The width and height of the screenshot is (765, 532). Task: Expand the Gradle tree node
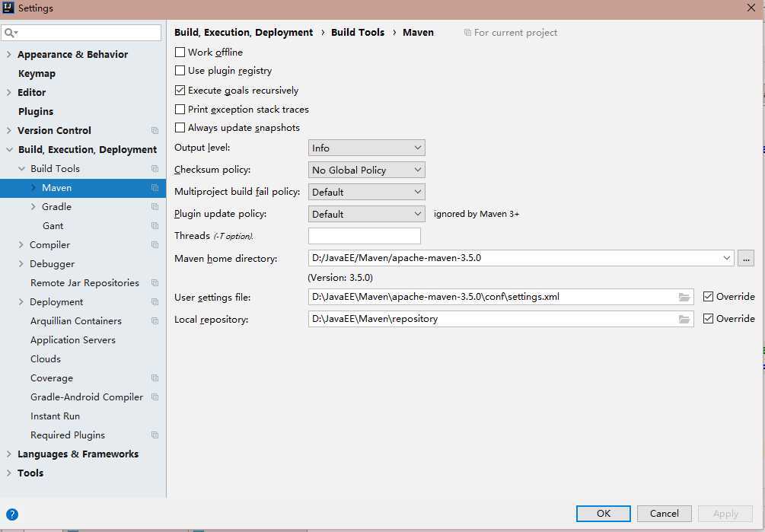click(x=33, y=207)
